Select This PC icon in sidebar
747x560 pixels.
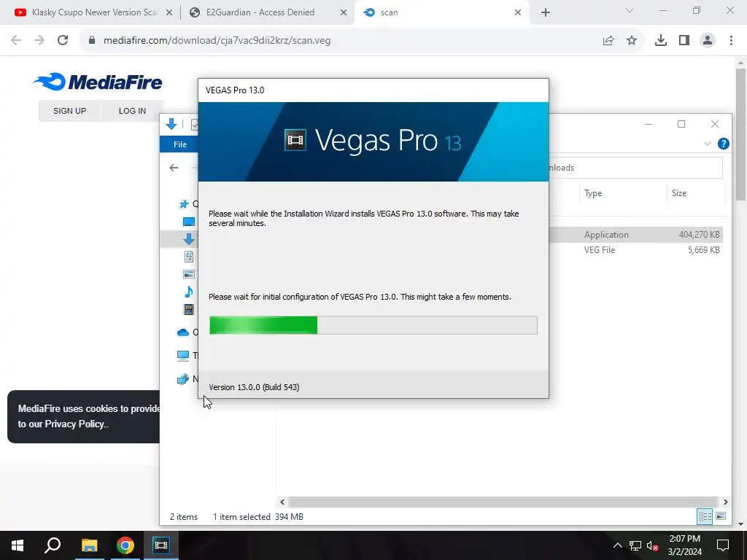click(183, 355)
